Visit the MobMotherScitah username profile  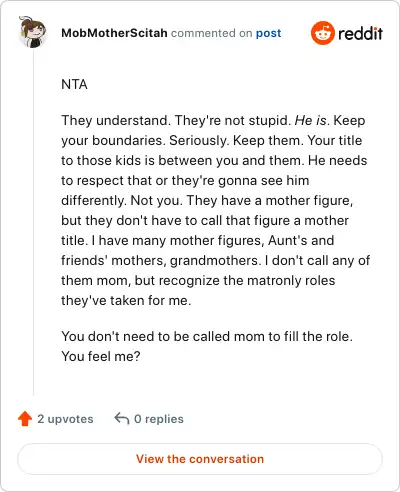click(114, 33)
